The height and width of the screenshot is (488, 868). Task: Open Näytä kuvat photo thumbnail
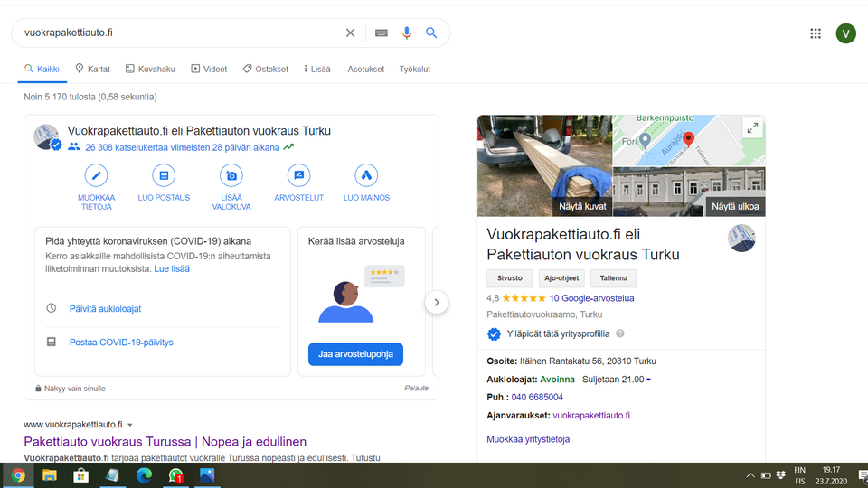[x=544, y=165]
